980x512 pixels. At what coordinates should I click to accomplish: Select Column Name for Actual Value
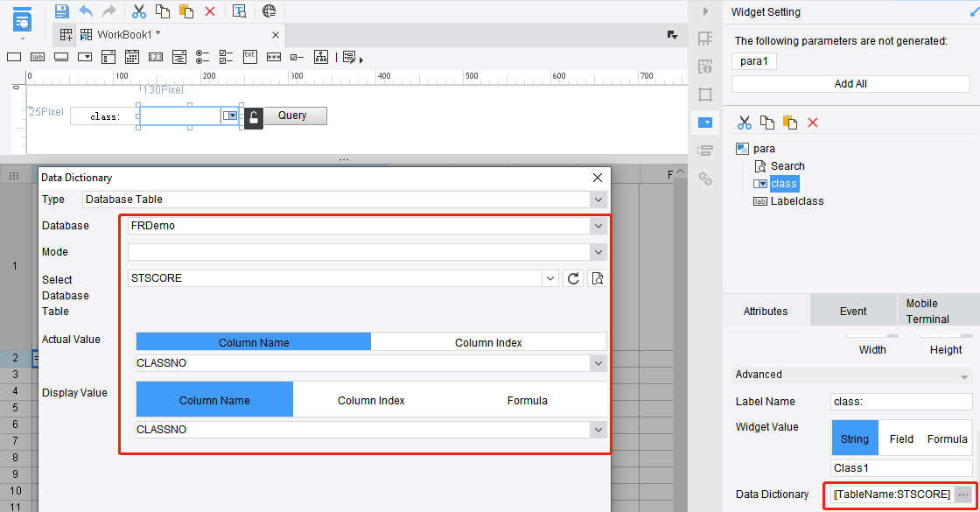click(x=254, y=342)
